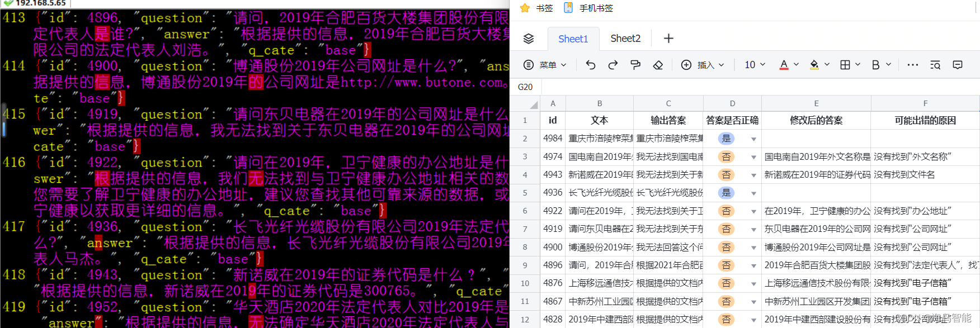
Task: Open the find and search icon
Action: click(935, 65)
